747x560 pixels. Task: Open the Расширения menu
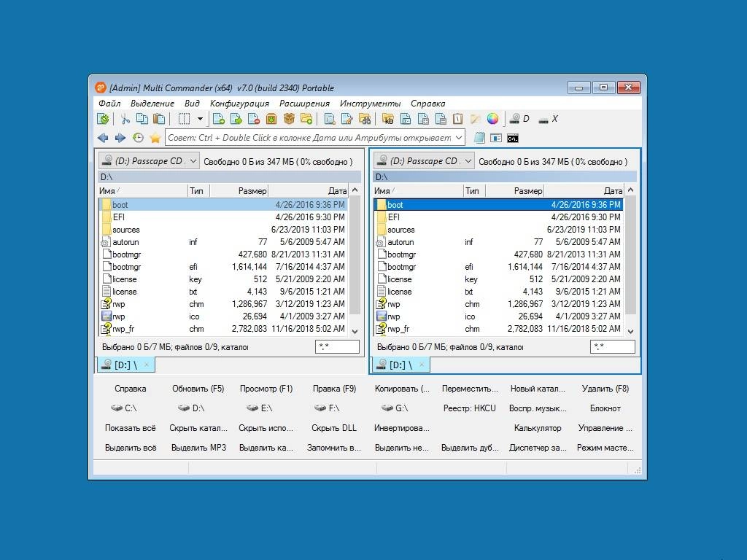coord(304,104)
